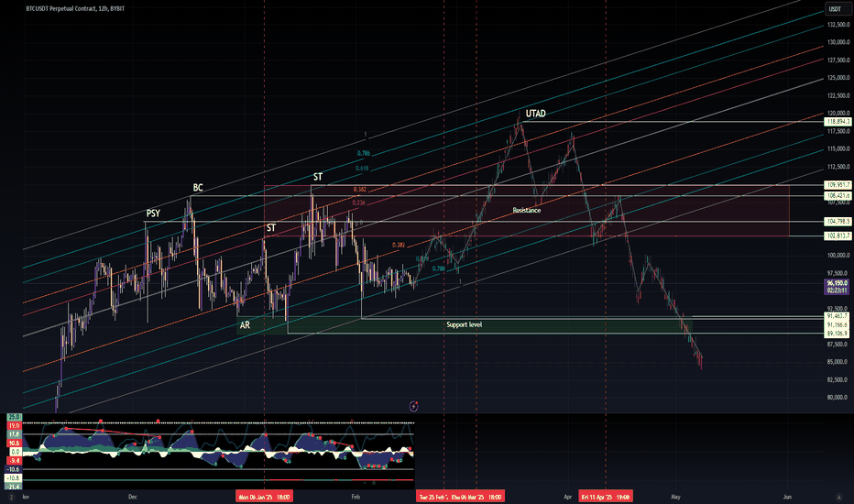The height and width of the screenshot is (504, 854).
Task: Select the ST label at Jan 06 line
Action: click(x=270, y=227)
